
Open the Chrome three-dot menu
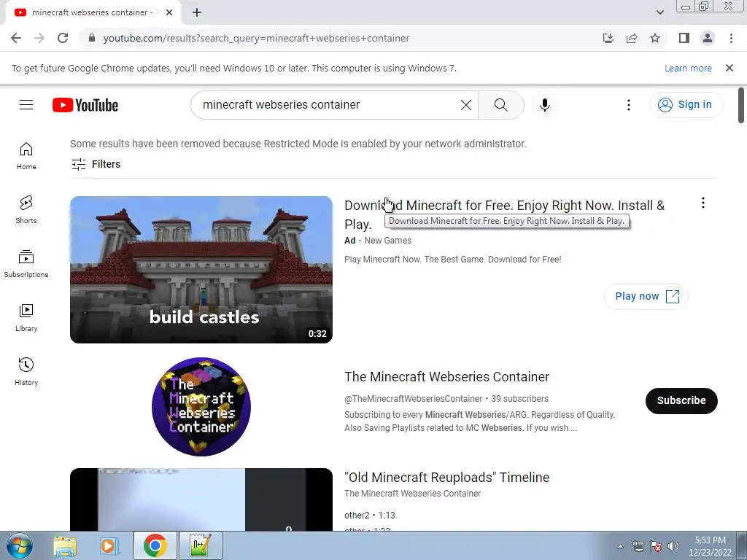coord(731,38)
